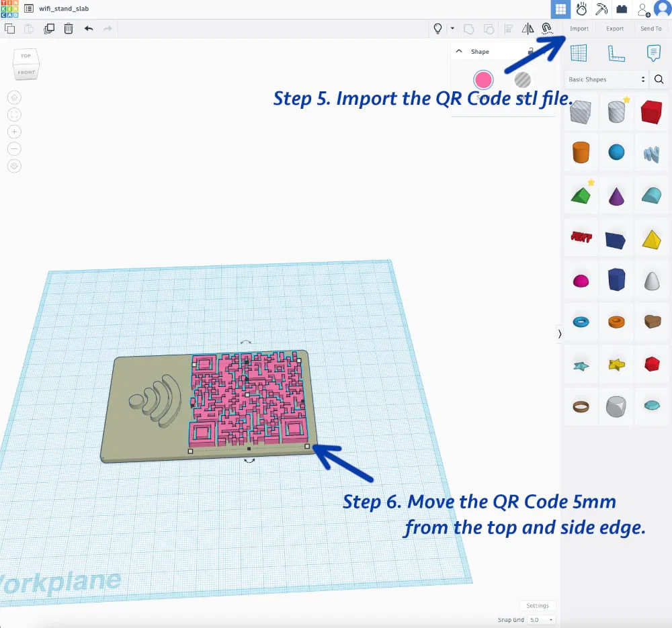Open the Snap Grid value dropdown
672x628 pixels.
[541, 620]
